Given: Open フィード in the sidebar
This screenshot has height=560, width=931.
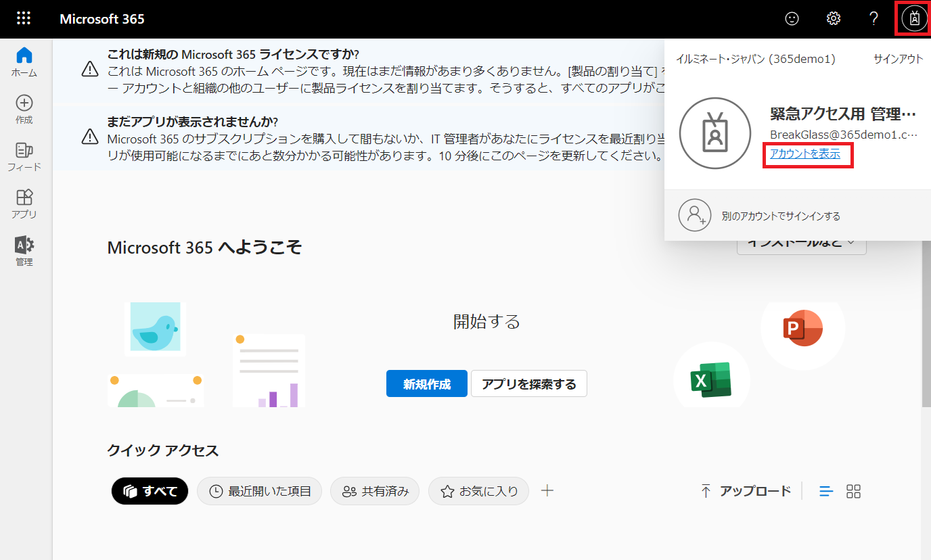Looking at the screenshot, I should click(x=24, y=157).
